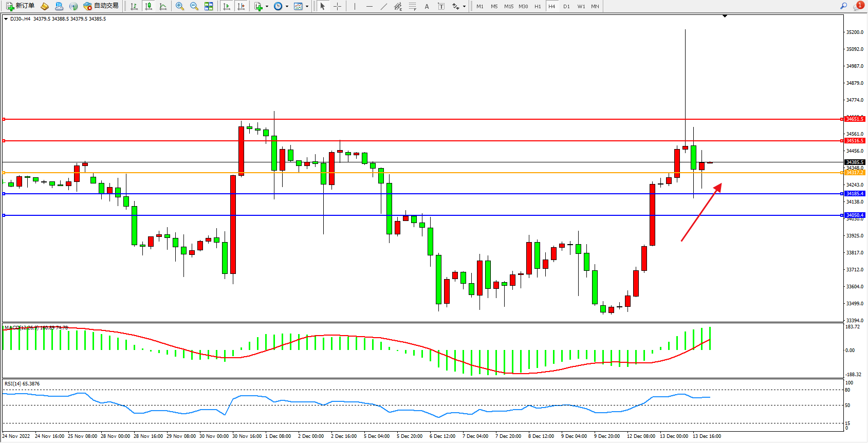Image resolution: width=868 pixels, height=443 pixels.
Task: Click the chart shift triangle marker at top
Action: [725, 16]
